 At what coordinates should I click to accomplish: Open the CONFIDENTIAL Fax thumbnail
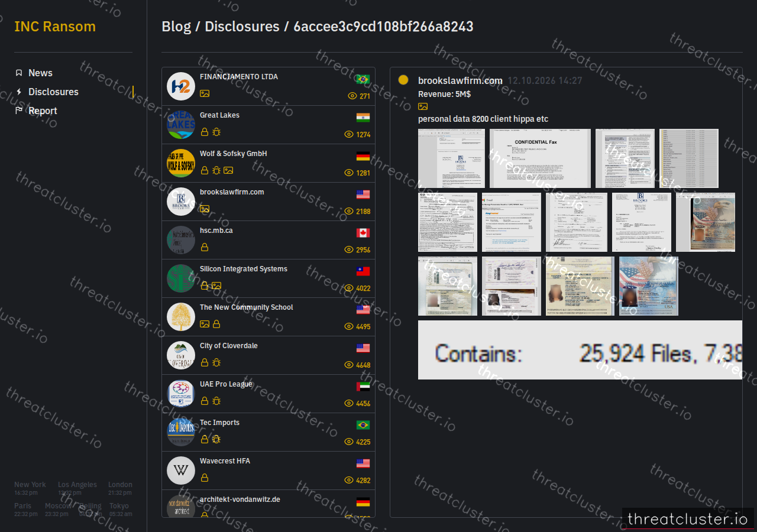(x=540, y=158)
